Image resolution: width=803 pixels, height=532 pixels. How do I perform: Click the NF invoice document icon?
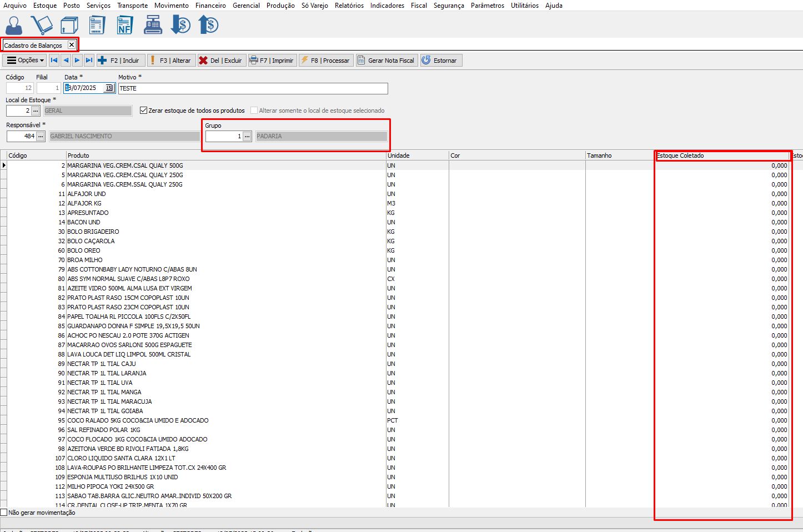124,25
